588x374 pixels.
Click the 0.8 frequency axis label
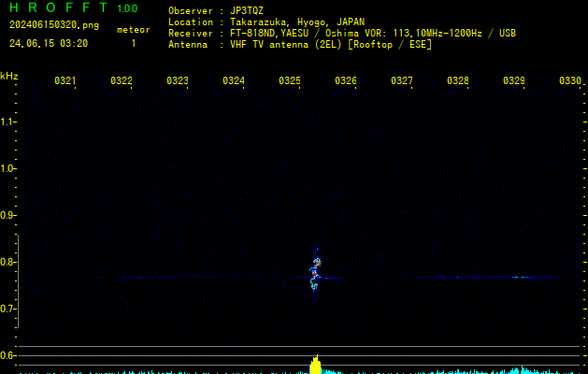click(x=8, y=262)
